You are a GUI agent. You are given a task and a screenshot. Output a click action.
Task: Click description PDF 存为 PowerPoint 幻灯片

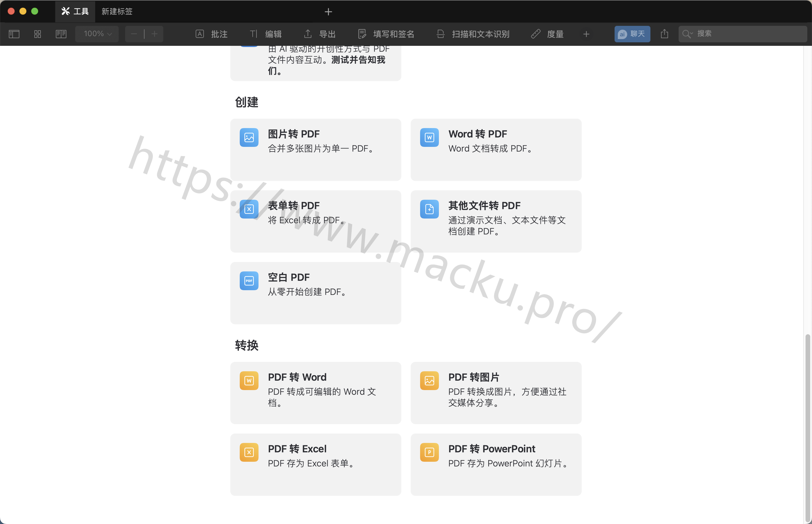508,463
